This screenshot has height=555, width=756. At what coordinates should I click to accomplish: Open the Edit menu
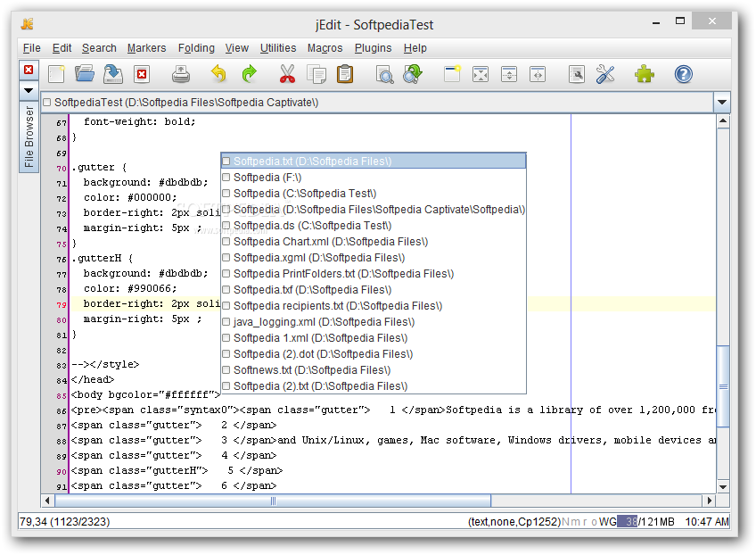[62, 48]
